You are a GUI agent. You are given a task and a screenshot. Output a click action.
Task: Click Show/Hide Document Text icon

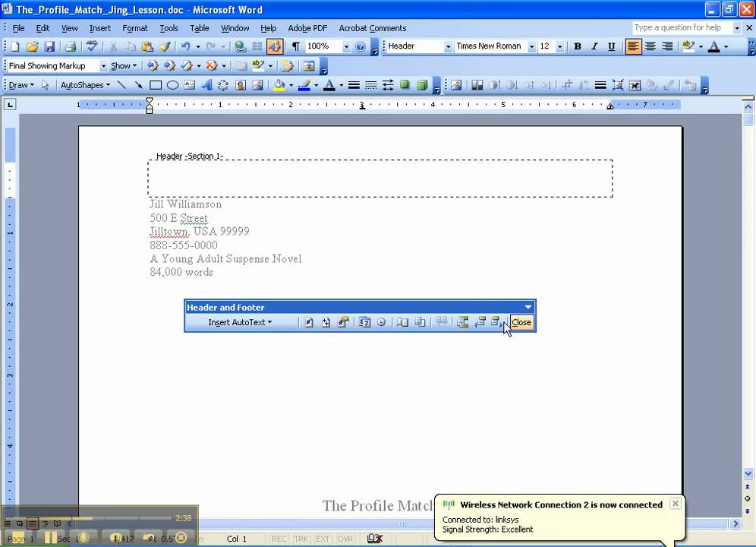pos(420,323)
